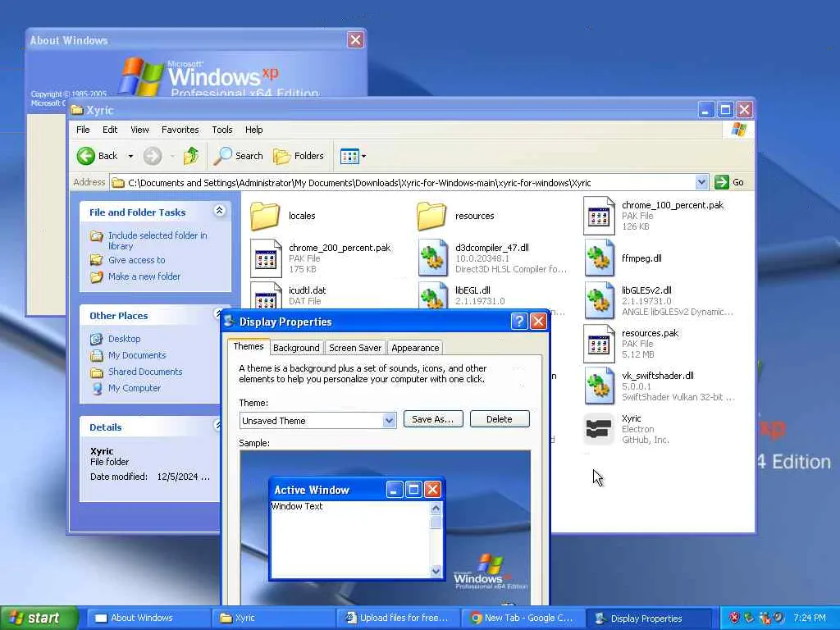Screen dimensions: 840x630
Task: Switch to the Appearance tab
Action: point(415,348)
